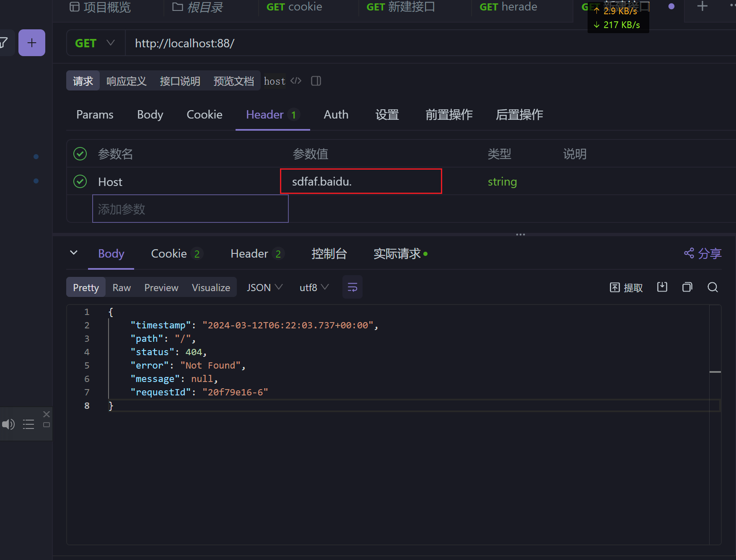
Task: Click the response minimap scrollbar marker
Action: [715, 372]
